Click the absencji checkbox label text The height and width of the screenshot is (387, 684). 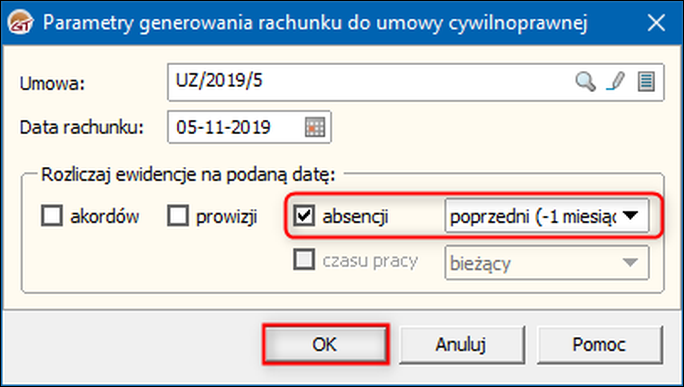[x=355, y=216]
